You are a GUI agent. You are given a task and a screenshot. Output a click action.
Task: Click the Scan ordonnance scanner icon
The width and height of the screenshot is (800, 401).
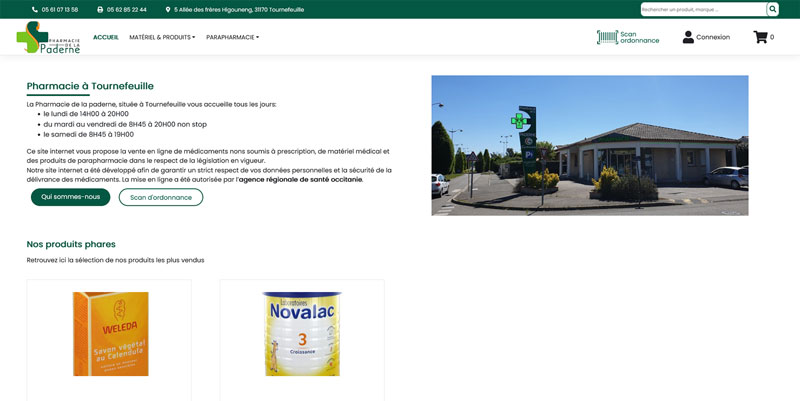coord(607,37)
